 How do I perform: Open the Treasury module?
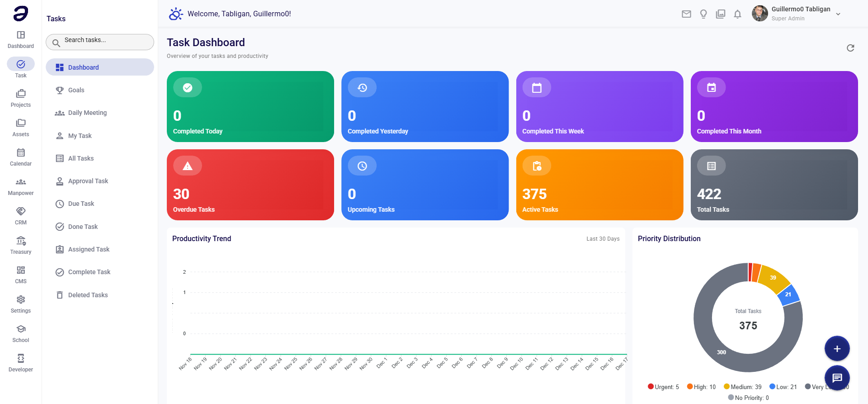21,246
